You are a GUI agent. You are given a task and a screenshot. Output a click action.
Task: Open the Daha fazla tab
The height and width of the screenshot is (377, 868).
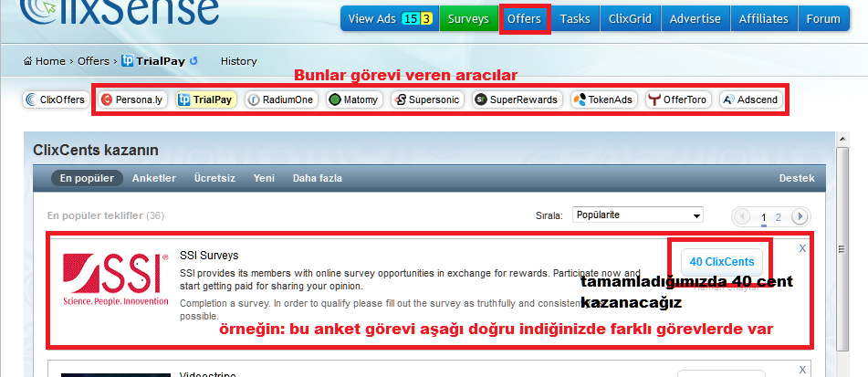pyautogui.click(x=318, y=178)
